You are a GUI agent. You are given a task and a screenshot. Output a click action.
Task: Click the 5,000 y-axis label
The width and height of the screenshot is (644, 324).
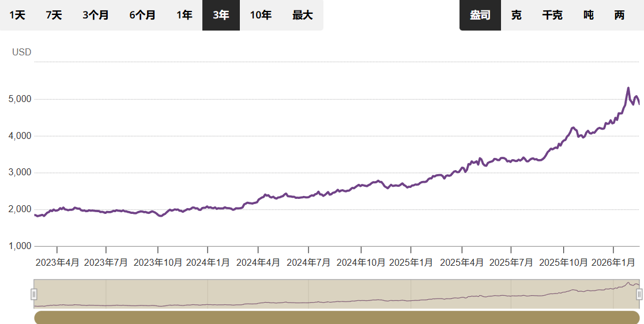click(20, 99)
